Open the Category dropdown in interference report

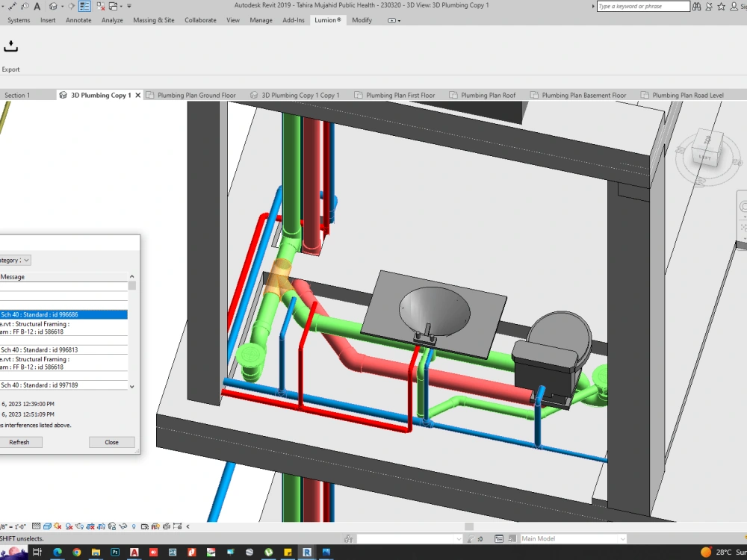coord(26,260)
